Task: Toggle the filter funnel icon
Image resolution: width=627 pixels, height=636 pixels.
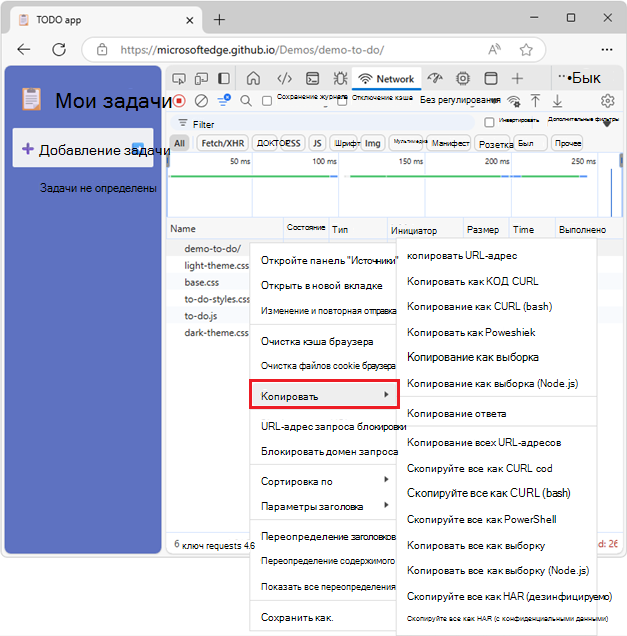Action: 223,100
